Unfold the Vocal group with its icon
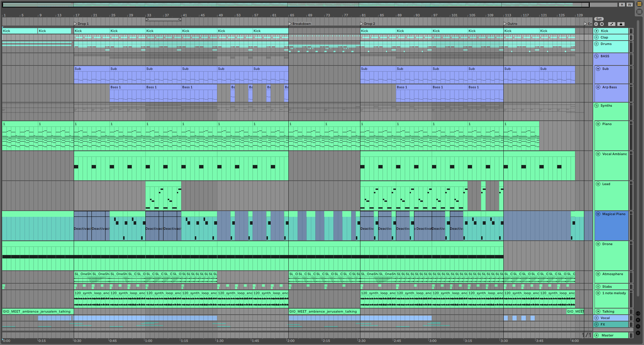 (x=597, y=318)
